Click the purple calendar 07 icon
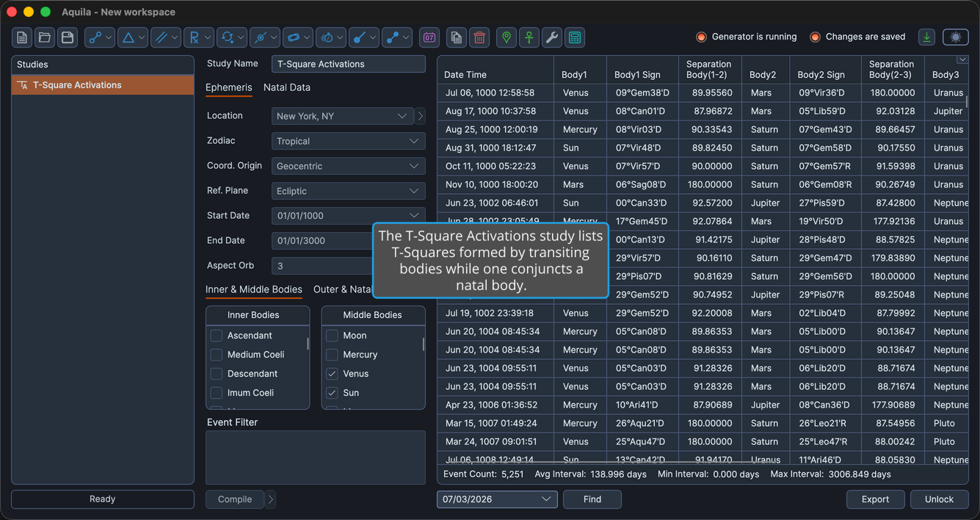 pos(429,37)
